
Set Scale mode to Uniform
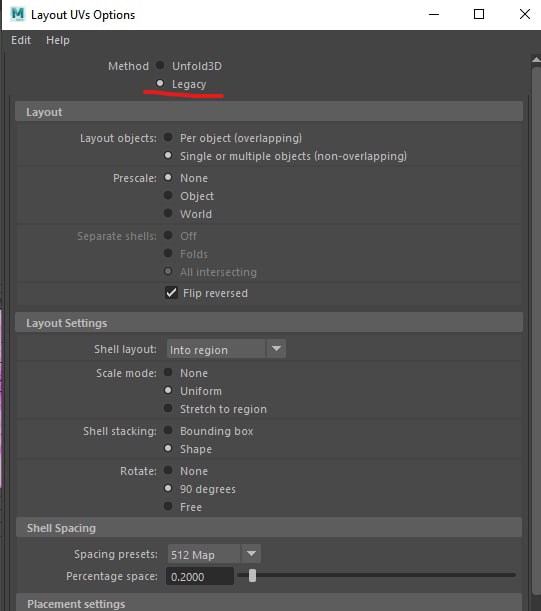tap(168, 390)
